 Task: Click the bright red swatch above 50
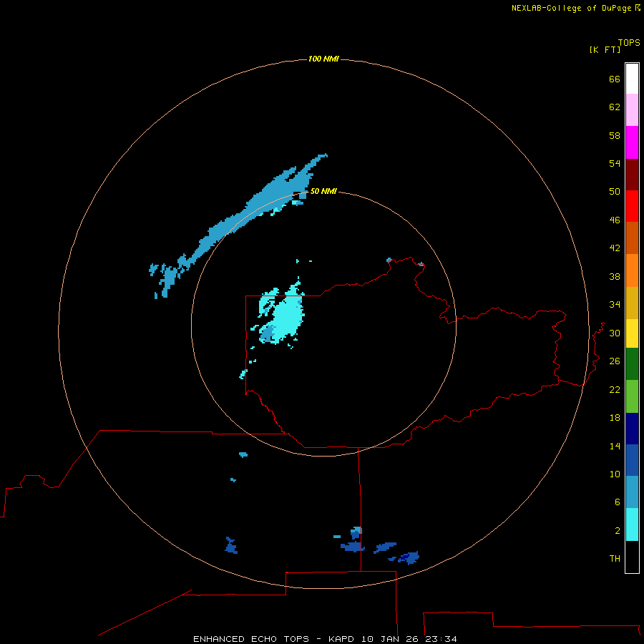coord(632,206)
